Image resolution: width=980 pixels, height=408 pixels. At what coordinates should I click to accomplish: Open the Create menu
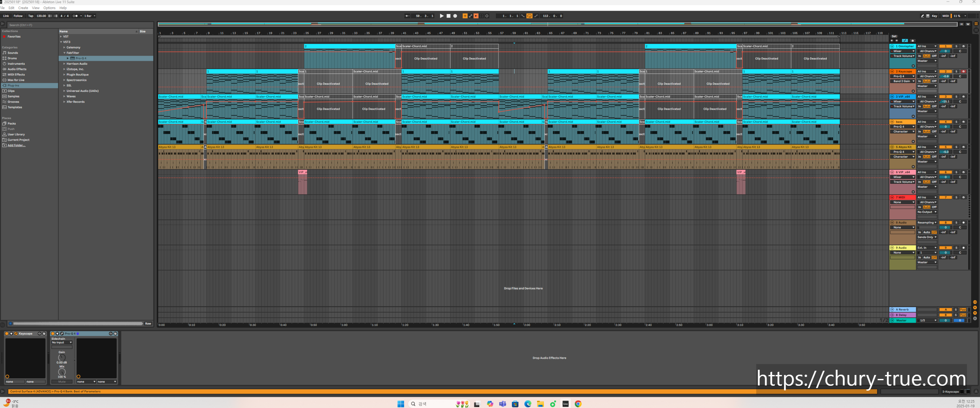23,8
